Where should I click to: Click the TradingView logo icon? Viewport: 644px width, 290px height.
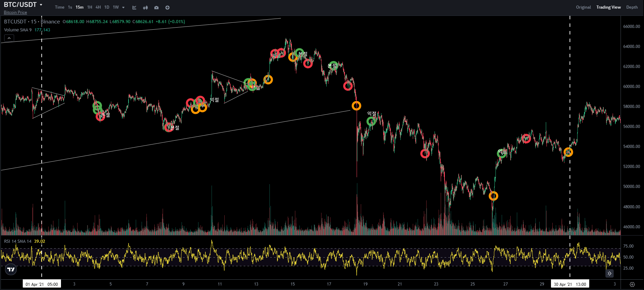tap(11, 269)
